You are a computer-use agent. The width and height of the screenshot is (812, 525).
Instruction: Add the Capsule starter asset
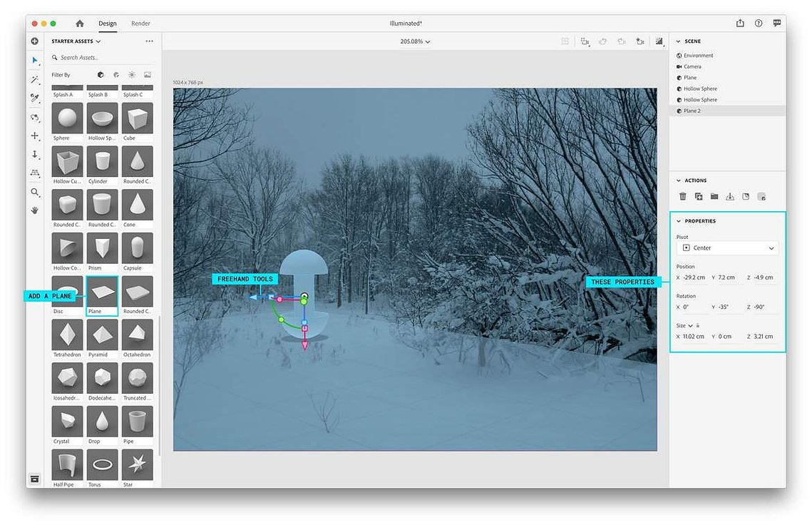pos(137,248)
